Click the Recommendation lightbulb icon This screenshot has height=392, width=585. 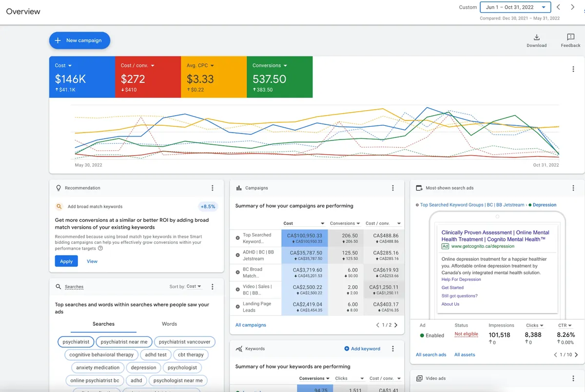(x=58, y=188)
